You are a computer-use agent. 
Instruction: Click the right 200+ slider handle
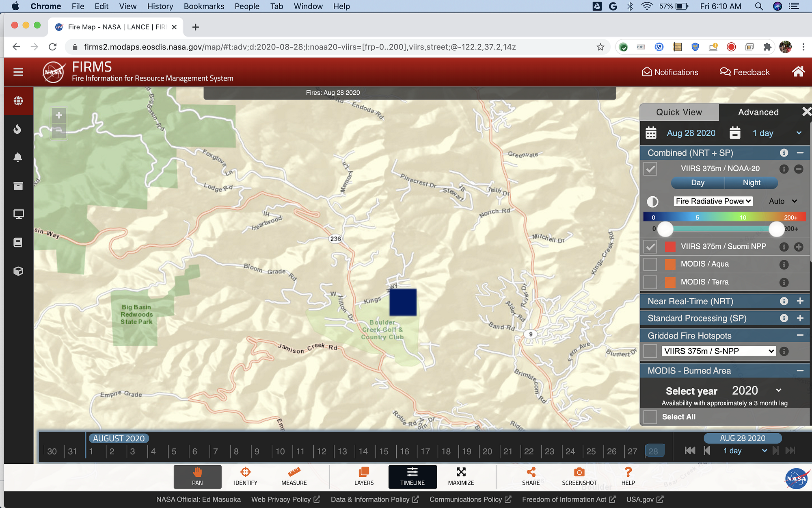click(776, 229)
